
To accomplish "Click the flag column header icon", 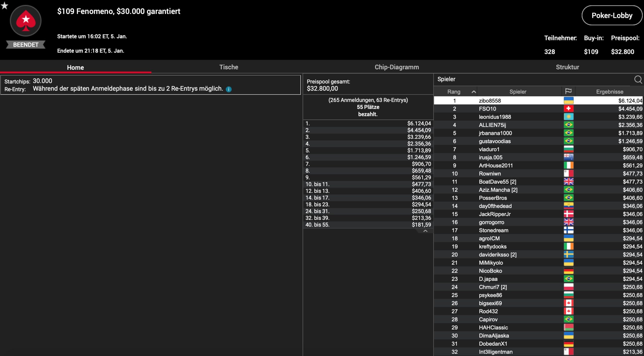I will coord(568,91).
